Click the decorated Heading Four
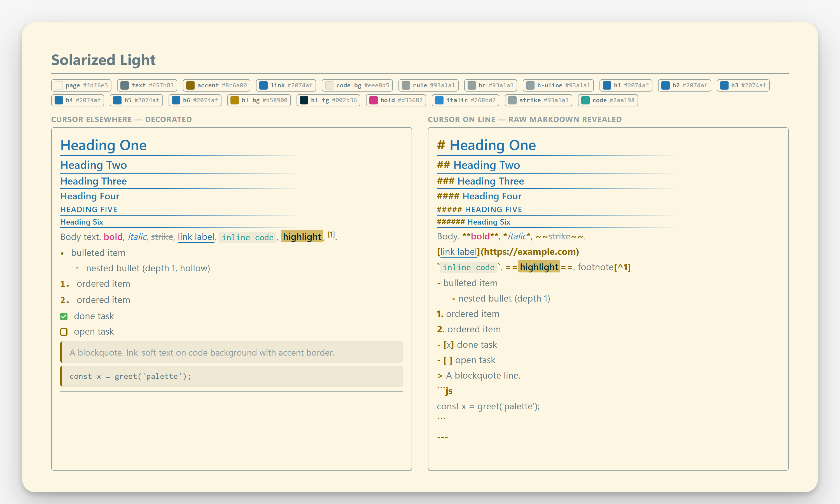Screen dimensions: 840x504 point(90,196)
